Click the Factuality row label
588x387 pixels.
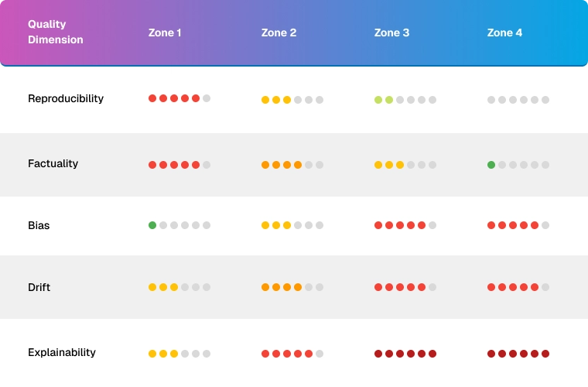tap(53, 163)
